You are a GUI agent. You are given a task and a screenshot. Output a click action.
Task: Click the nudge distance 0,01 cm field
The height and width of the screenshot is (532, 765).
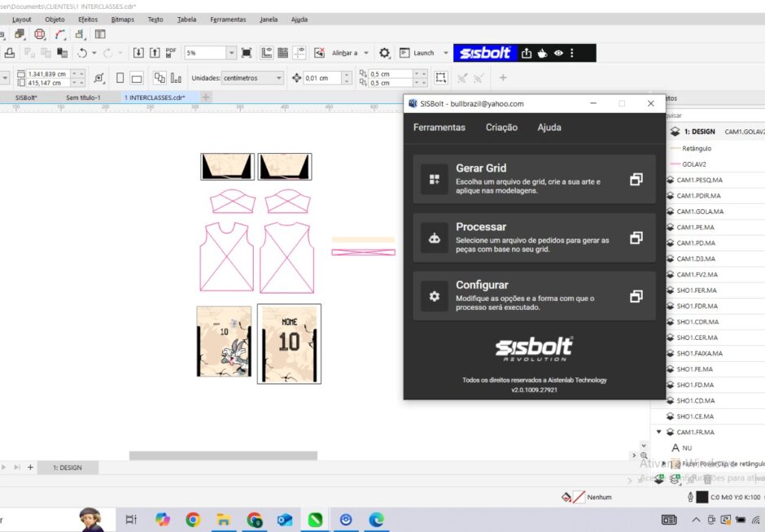tap(322, 78)
